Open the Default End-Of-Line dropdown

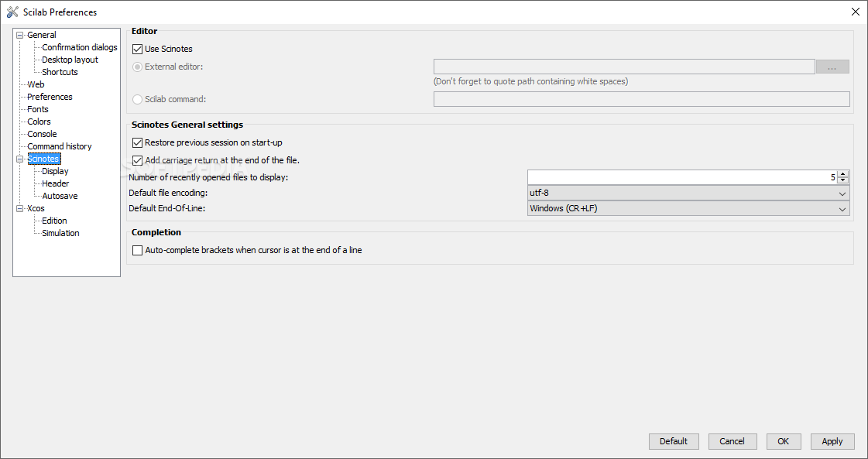(x=688, y=209)
